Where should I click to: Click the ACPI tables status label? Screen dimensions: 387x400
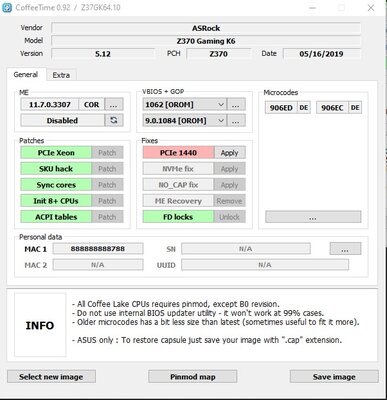[56, 217]
